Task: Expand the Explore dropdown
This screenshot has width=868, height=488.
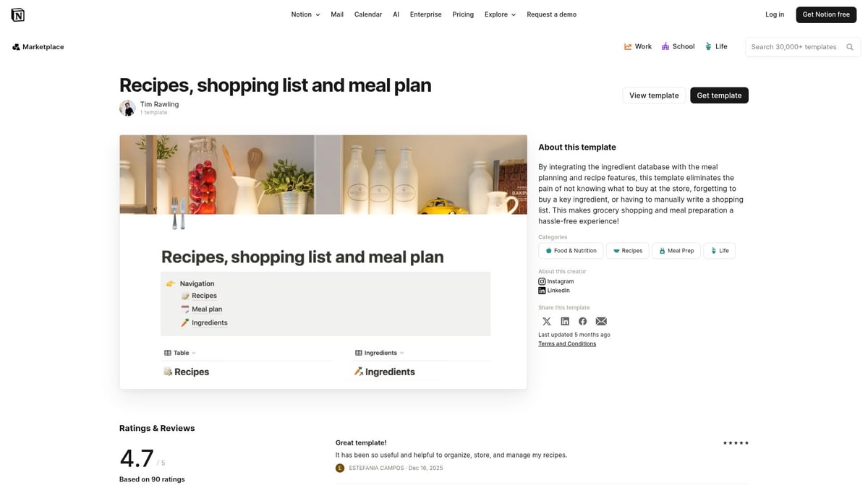Action: [500, 14]
